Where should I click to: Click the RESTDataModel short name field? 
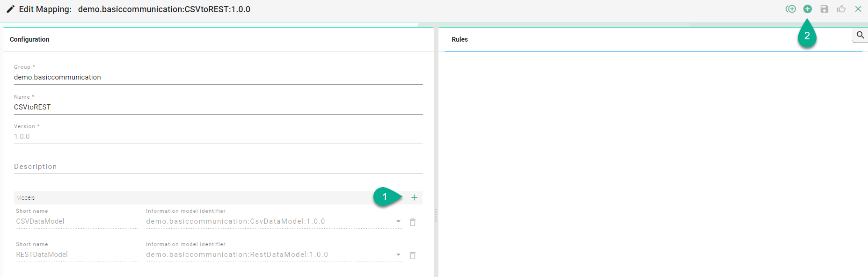[x=77, y=255]
